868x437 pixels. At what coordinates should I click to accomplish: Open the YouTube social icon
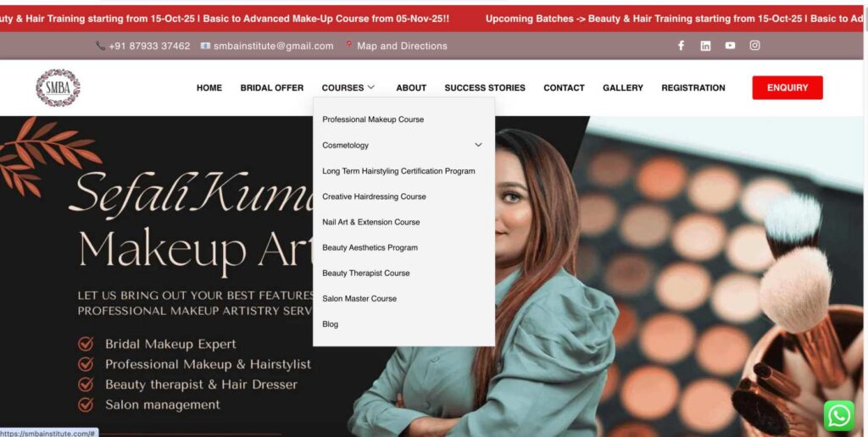click(x=730, y=46)
